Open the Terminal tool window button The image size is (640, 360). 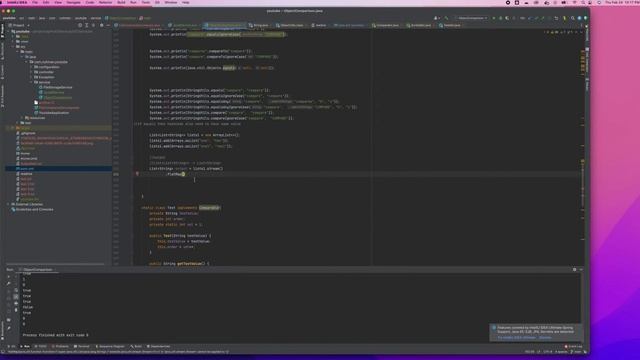[82, 347]
